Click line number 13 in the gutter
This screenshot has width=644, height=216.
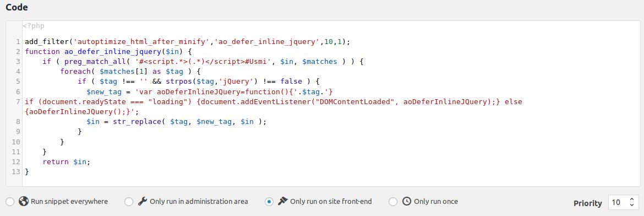pyautogui.click(x=16, y=171)
